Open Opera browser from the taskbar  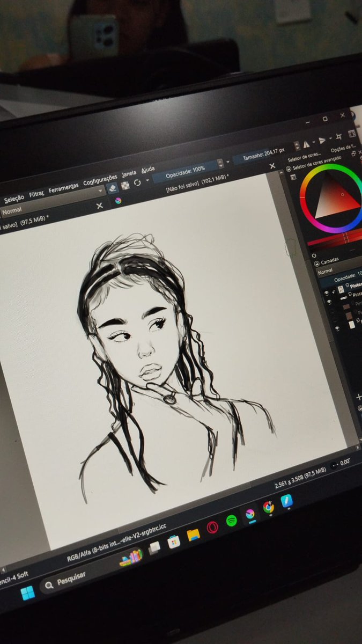click(x=212, y=527)
